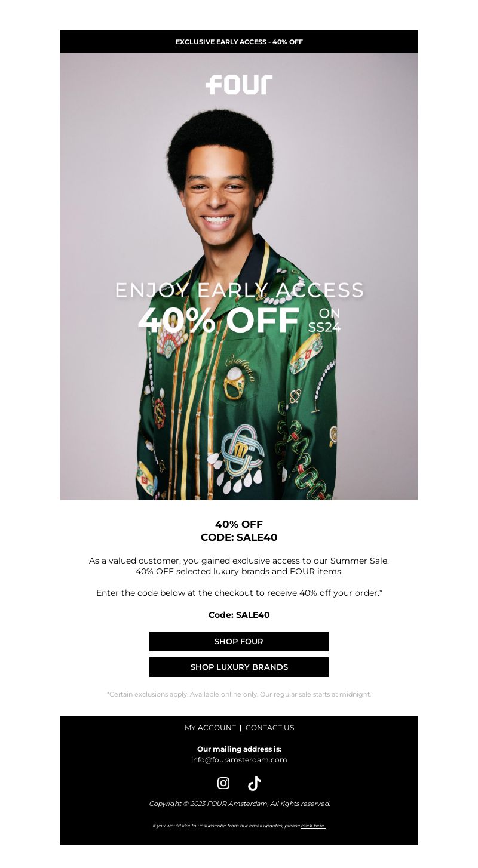Click the white FOUR logo on hero image
Screen dimensions: 478x868
click(x=239, y=85)
